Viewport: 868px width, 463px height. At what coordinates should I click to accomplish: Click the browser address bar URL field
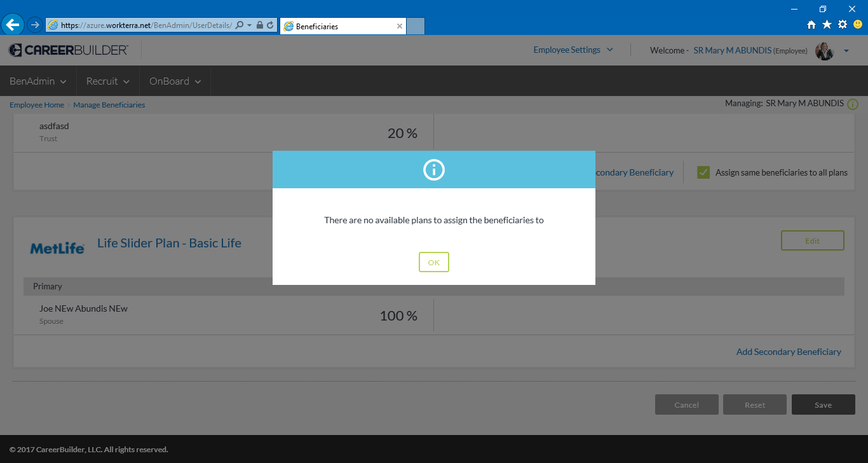146,25
